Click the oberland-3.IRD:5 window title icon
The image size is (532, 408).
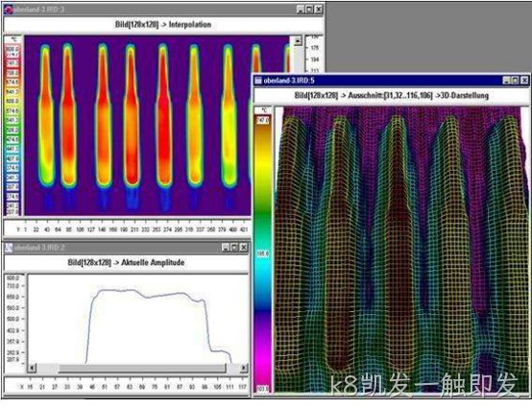258,81
